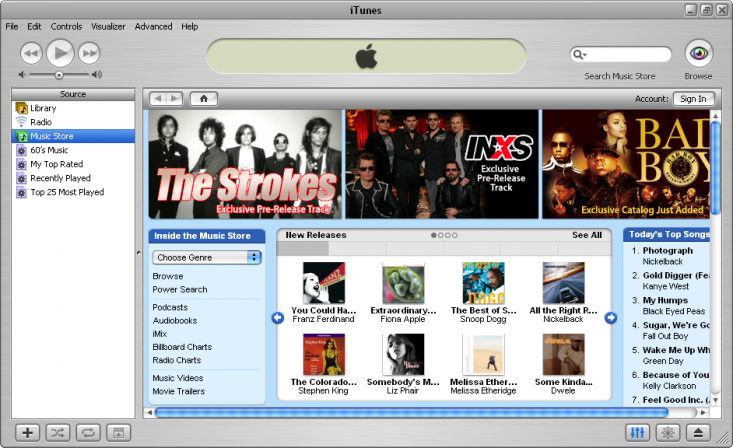Go to Music Store home icon
Viewport: 733px width, 448px height.
[203, 99]
